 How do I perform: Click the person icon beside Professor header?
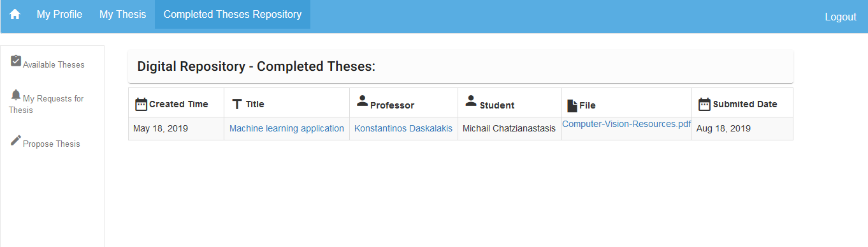pos(362,100)
